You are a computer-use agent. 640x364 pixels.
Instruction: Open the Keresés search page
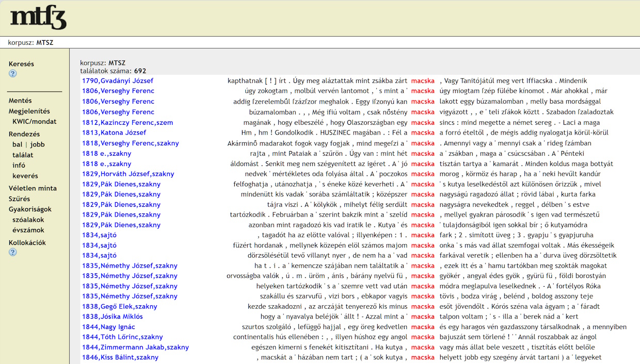[21, 64]
